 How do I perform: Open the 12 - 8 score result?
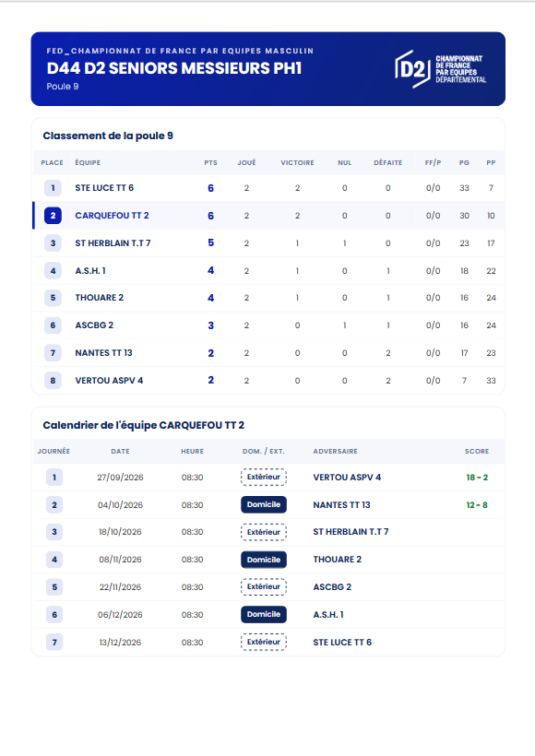point(477,505)
